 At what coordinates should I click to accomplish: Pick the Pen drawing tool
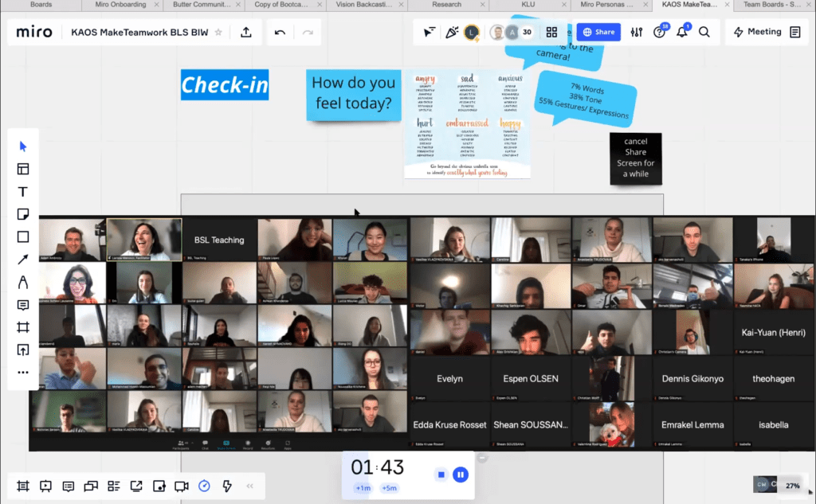pos(23,282)
